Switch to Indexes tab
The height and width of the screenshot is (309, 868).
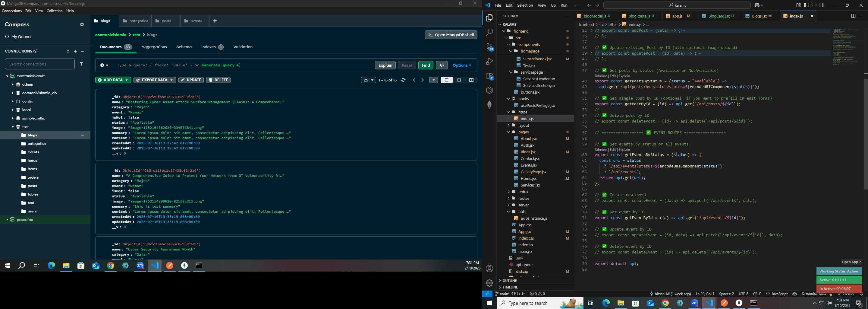[x=212, y=47]
